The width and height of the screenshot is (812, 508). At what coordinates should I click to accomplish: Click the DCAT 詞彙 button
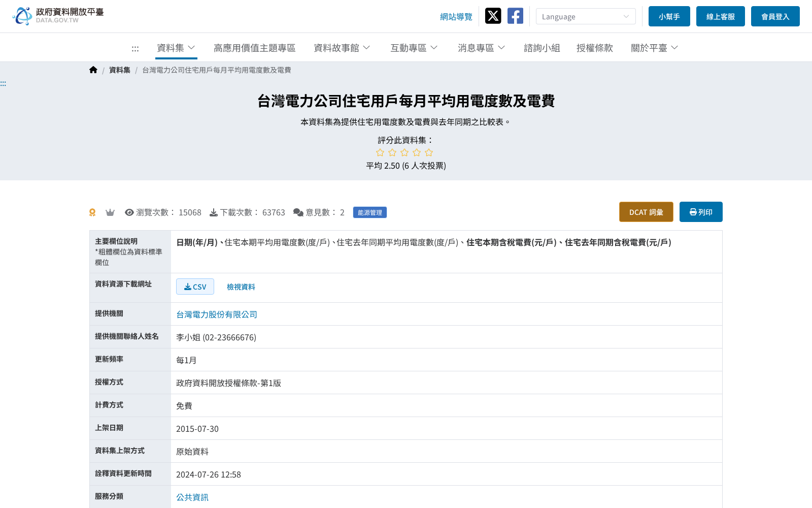point(646,212)
